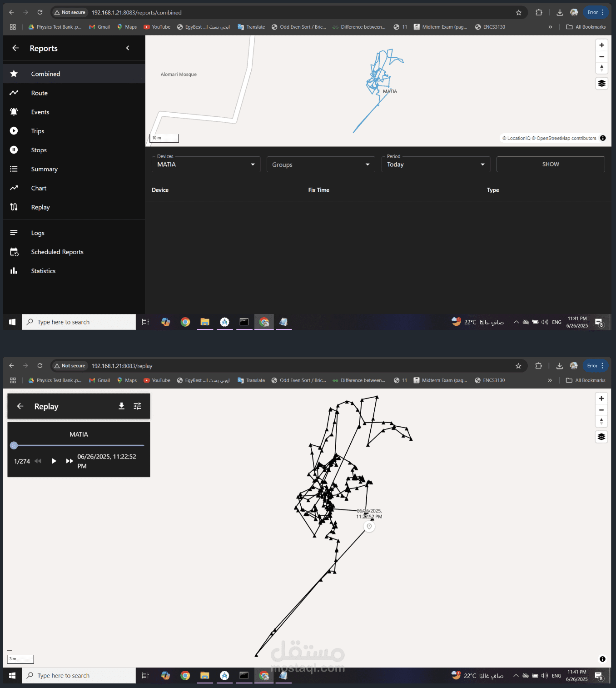Viewport: 616px width, 688px height.
Task: Open the Windows Start menu in upper taskbar
Action: pos(12,322)
